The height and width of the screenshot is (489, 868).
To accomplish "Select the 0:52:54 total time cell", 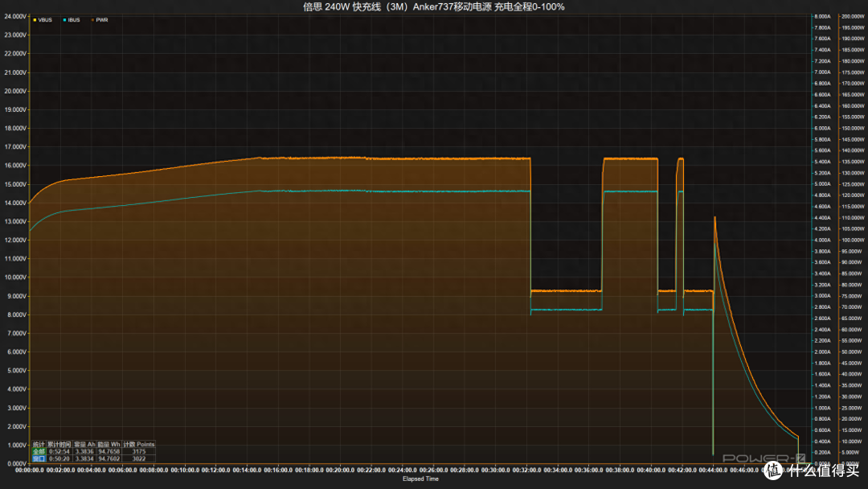I will click(x=59, y=451).
